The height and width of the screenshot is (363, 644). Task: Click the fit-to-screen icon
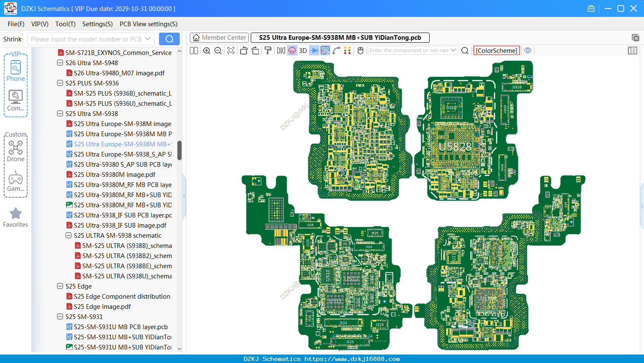[x=231, y=50]
